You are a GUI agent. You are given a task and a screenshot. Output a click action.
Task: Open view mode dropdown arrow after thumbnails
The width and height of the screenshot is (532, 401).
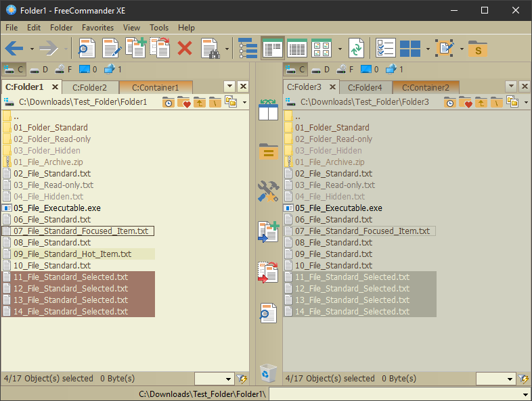340,49
